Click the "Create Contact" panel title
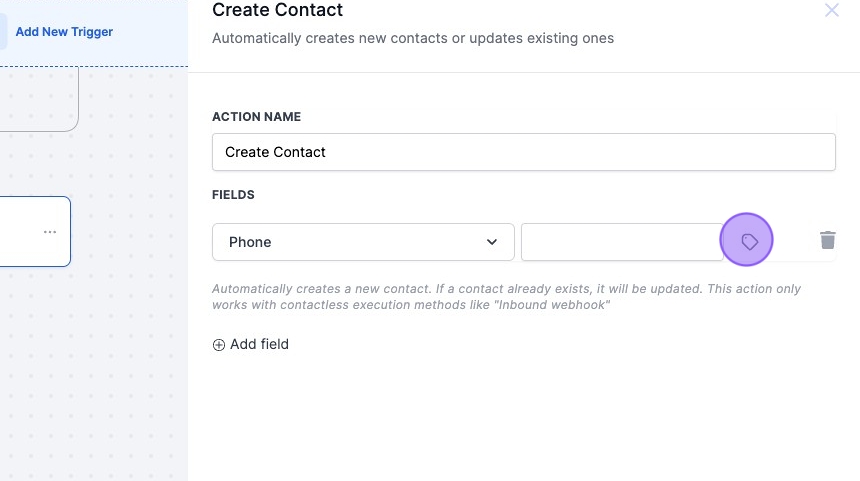The image size is (860, 481). pyautogui.click(x=277, y=11)
